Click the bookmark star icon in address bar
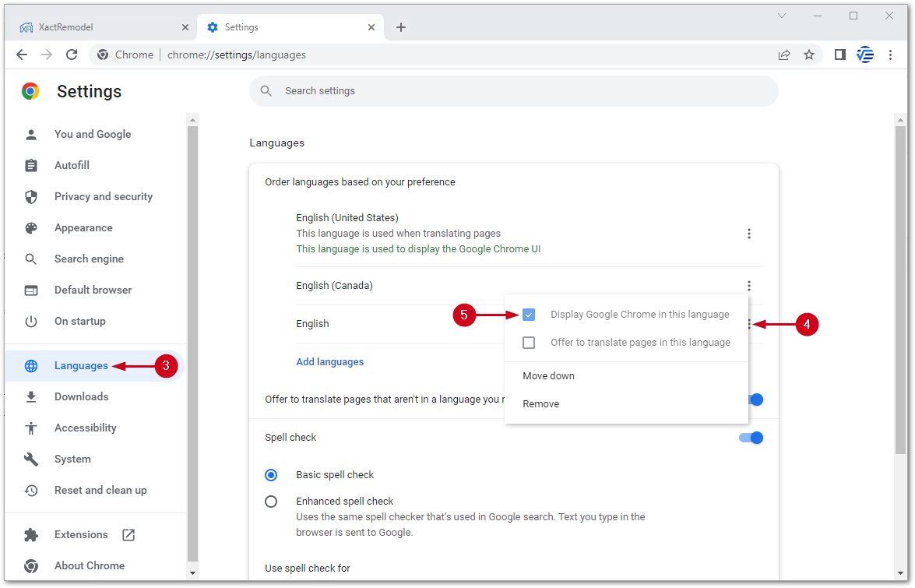Screen dimensions: 915x588 point(809,55)
